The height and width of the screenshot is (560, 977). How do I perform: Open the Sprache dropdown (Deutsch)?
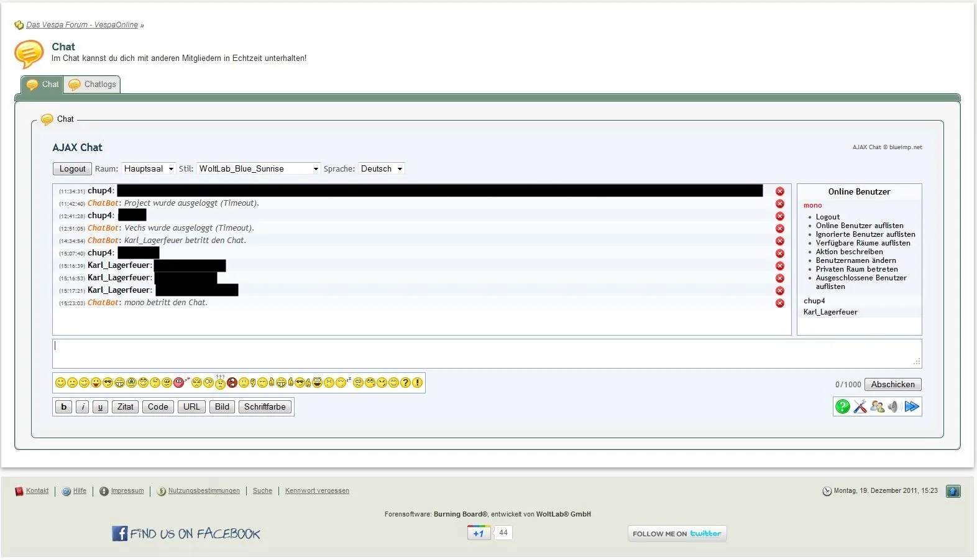tap(382, 169)
